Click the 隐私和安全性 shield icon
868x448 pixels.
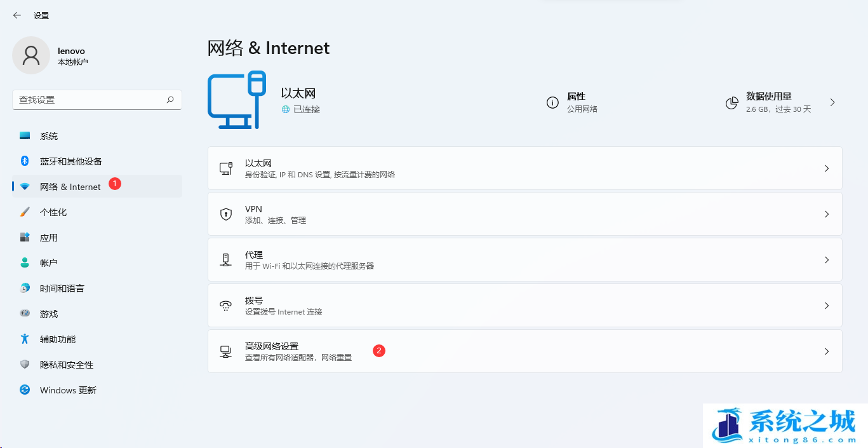pos(25,365)
